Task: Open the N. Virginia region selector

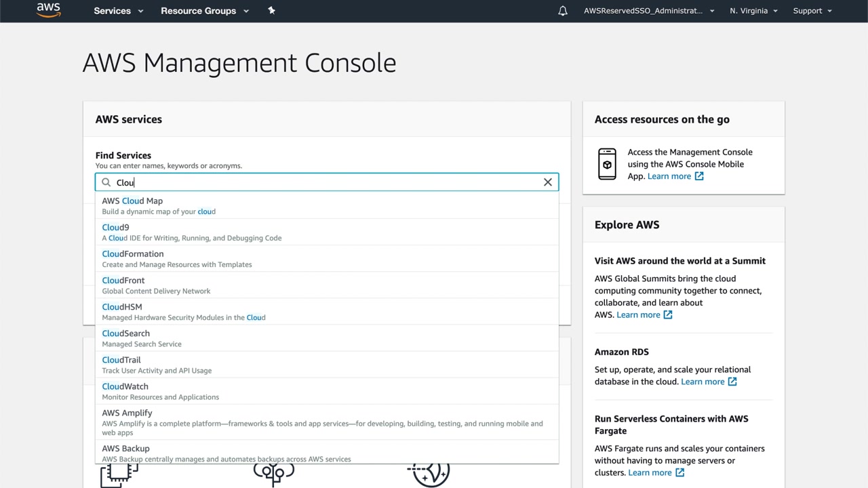Action: 753,11
